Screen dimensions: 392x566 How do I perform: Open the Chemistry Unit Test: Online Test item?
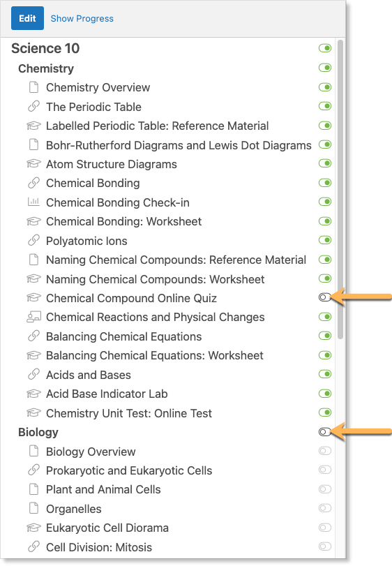(129, 413)
